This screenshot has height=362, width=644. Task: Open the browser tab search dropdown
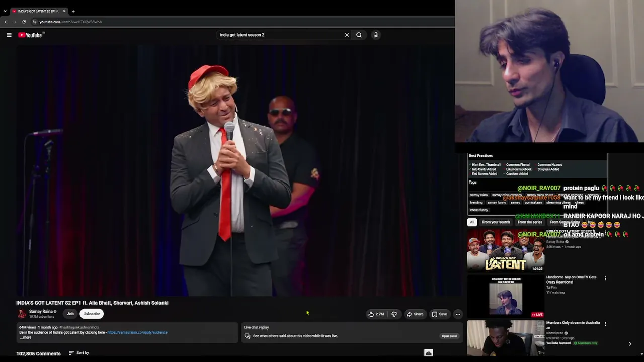[x=5, y=11]
